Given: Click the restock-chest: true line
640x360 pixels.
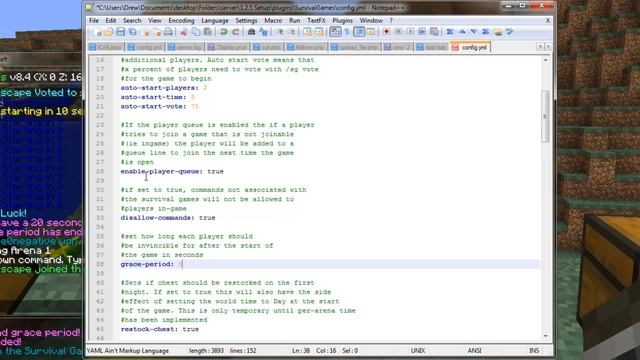Looking at the screenshot, I should click(160, 329).
